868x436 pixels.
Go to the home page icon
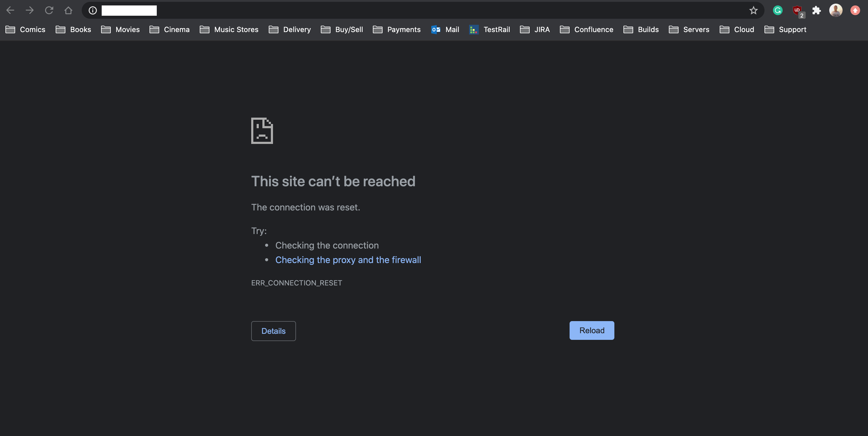click(68, 11)
